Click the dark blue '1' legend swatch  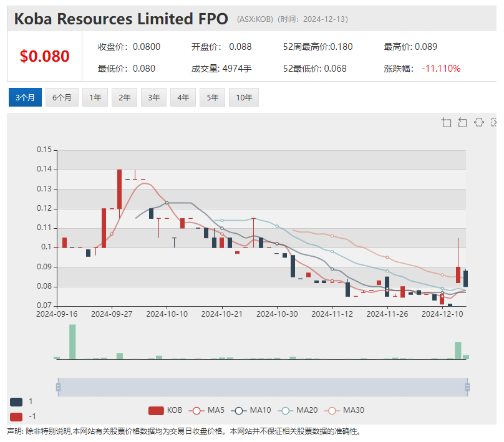pos(16,401)
